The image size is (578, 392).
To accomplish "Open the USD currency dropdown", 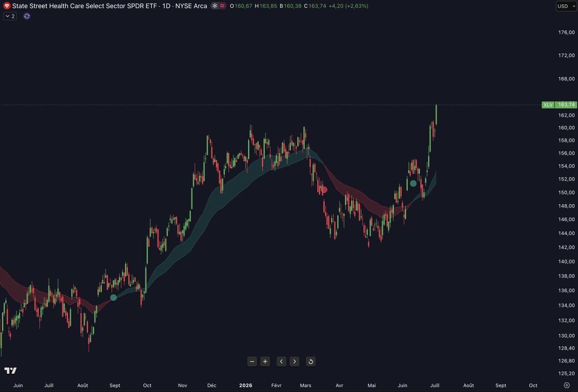I will click(x=566, y=6).
